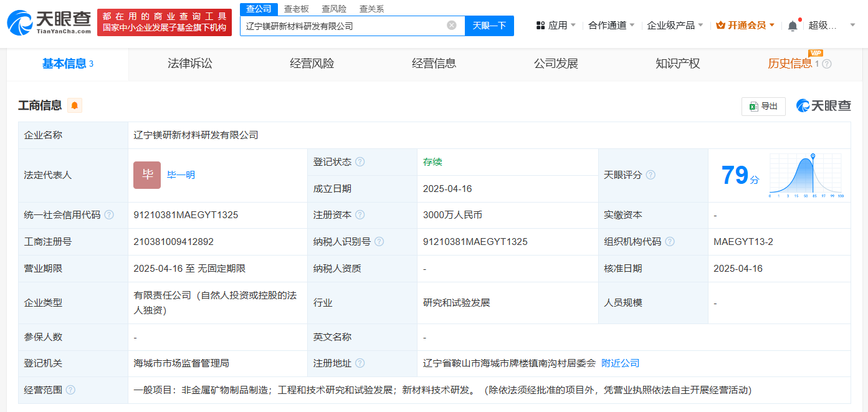Click the help icon next to 经营范围
Viewport: 868px width, 412px height.
pyautogui.click(x=70, y=390)
